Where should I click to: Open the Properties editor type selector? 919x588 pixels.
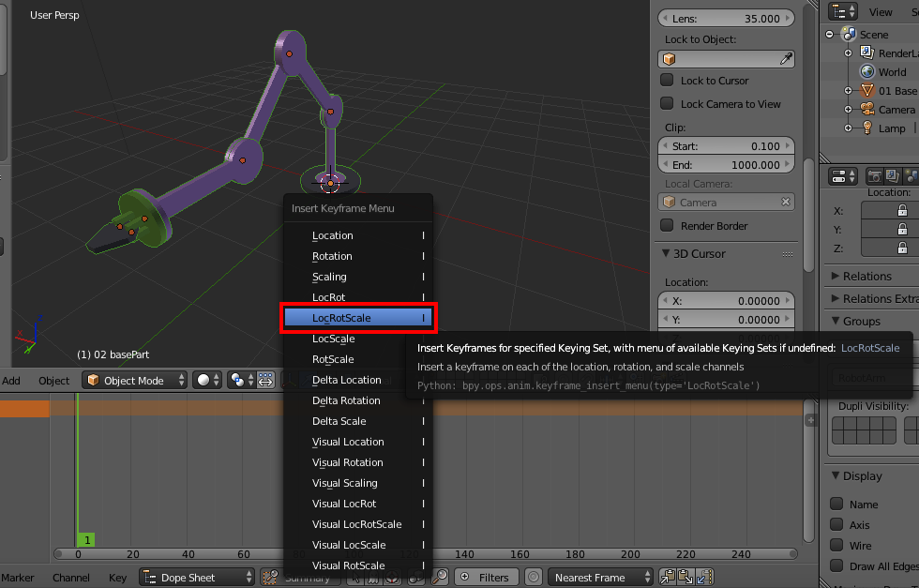click(x=844, y=176)
